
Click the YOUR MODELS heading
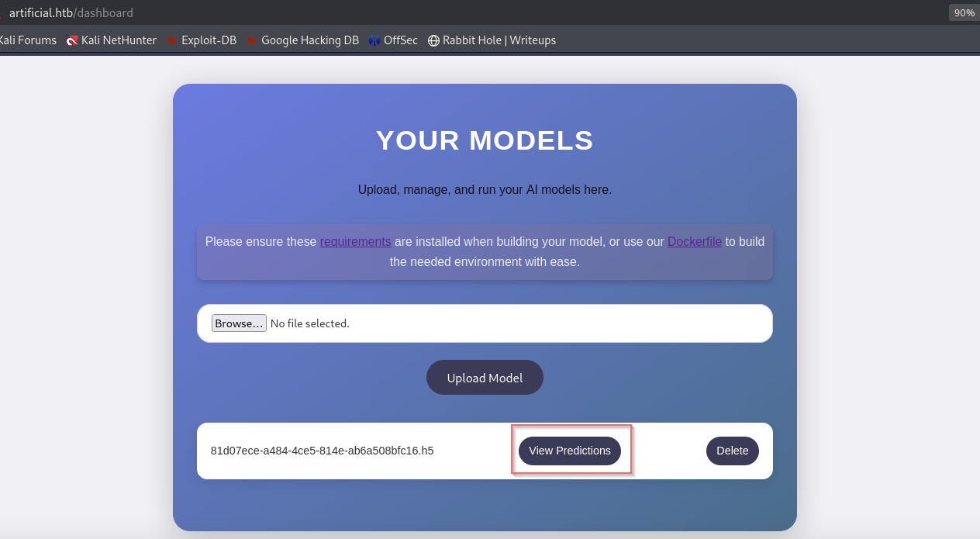[x=485, y=140]
